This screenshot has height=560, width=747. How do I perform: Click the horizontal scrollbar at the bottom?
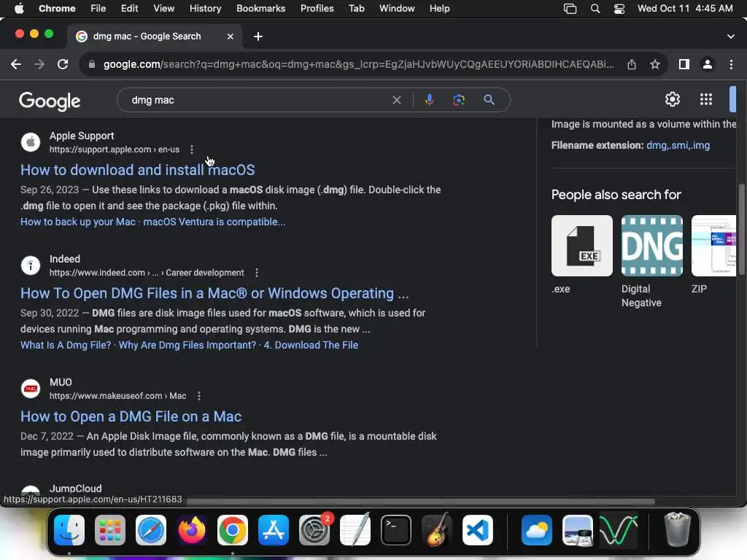click(421, 501)
